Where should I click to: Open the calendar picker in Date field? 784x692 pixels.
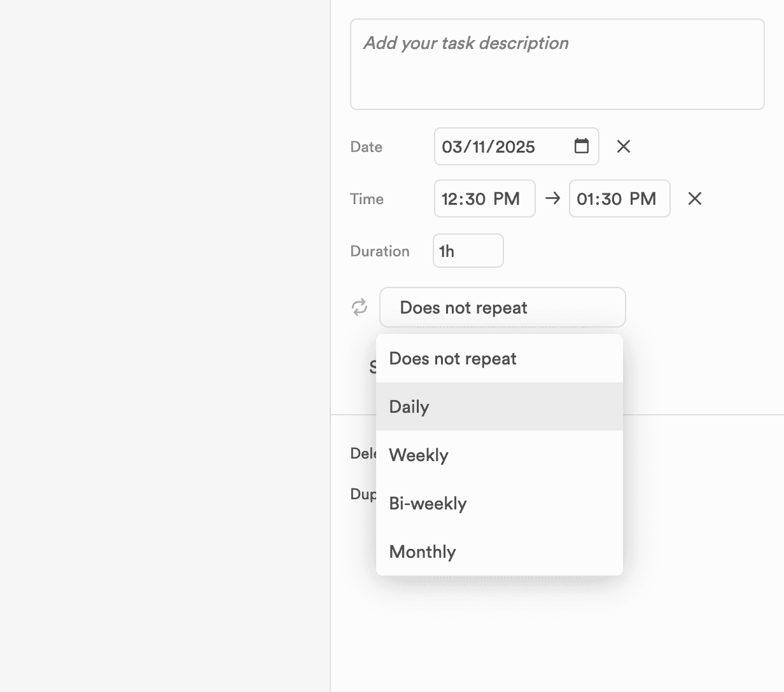point(581,146)
